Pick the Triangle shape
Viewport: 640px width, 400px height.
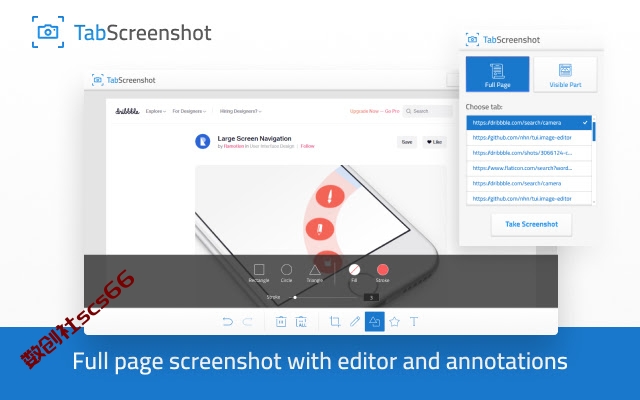[315, 273]
